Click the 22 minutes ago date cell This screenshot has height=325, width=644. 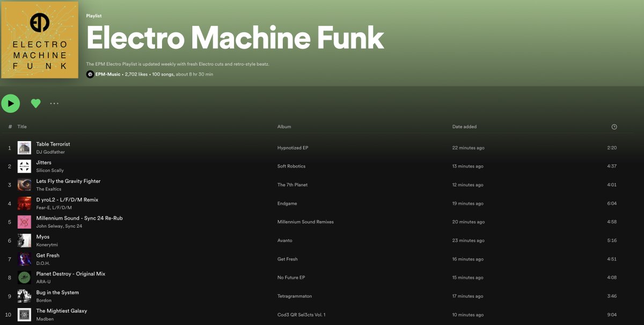tap(469, 148)
